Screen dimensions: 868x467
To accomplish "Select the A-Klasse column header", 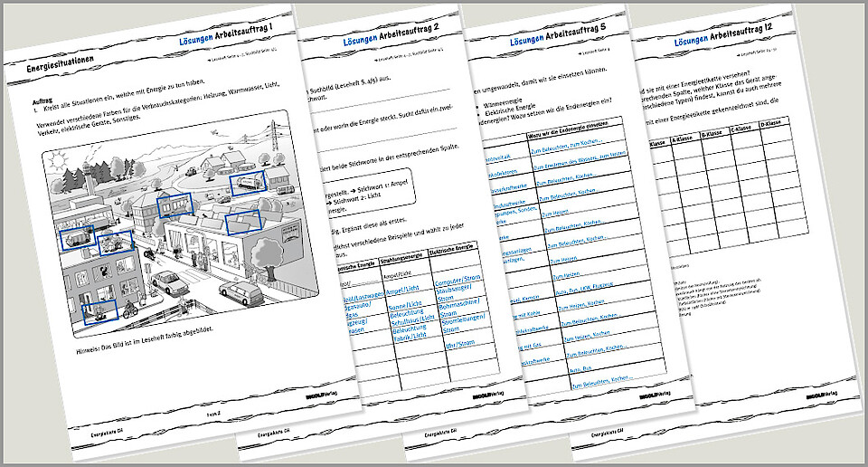I will (681, 138).
